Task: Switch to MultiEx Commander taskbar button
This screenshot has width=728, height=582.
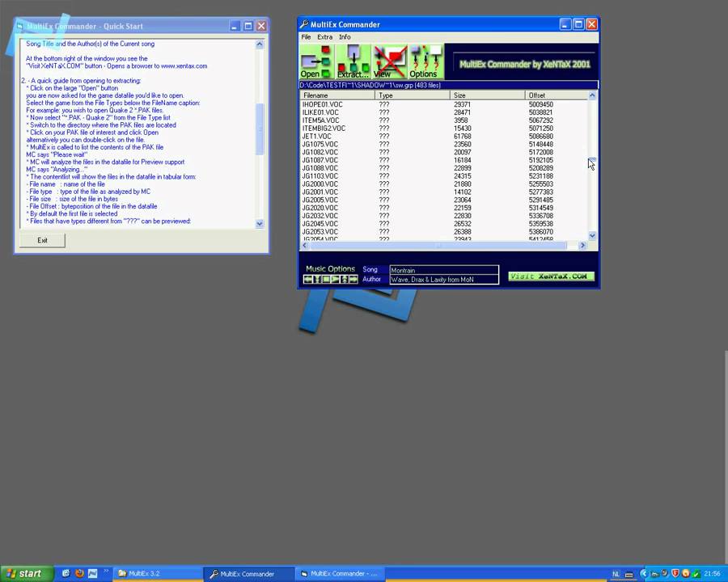Action: (248, 574)
